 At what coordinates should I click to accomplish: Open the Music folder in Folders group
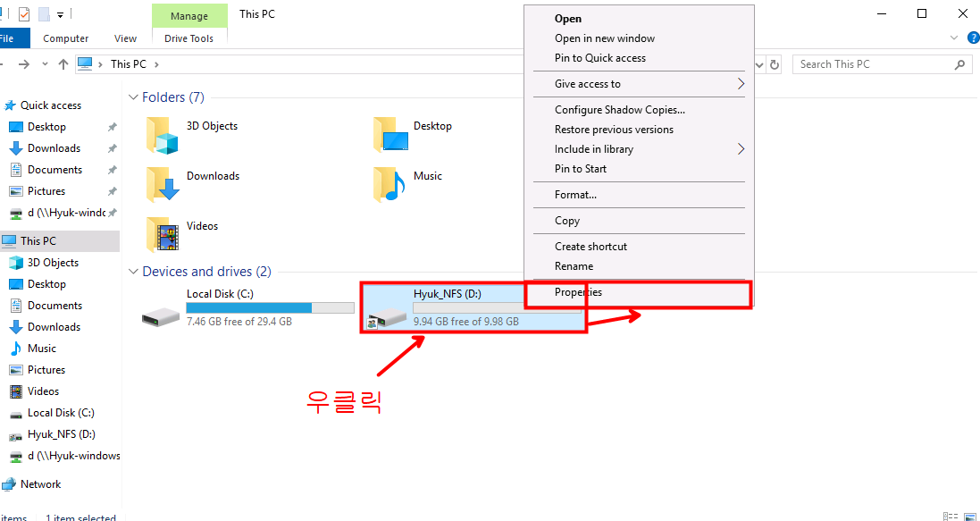point(388,184)
